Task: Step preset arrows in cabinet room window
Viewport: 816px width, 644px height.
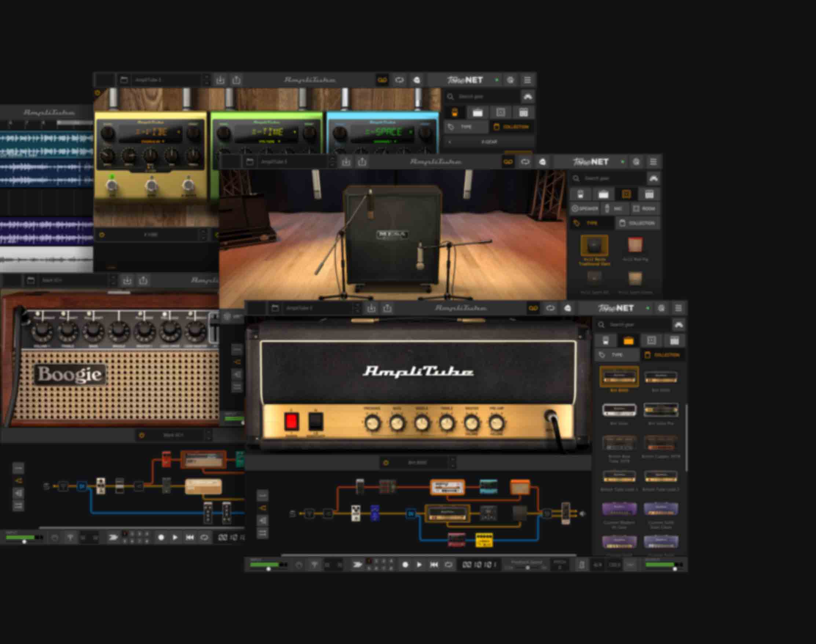Action: [x=332, y=162]
